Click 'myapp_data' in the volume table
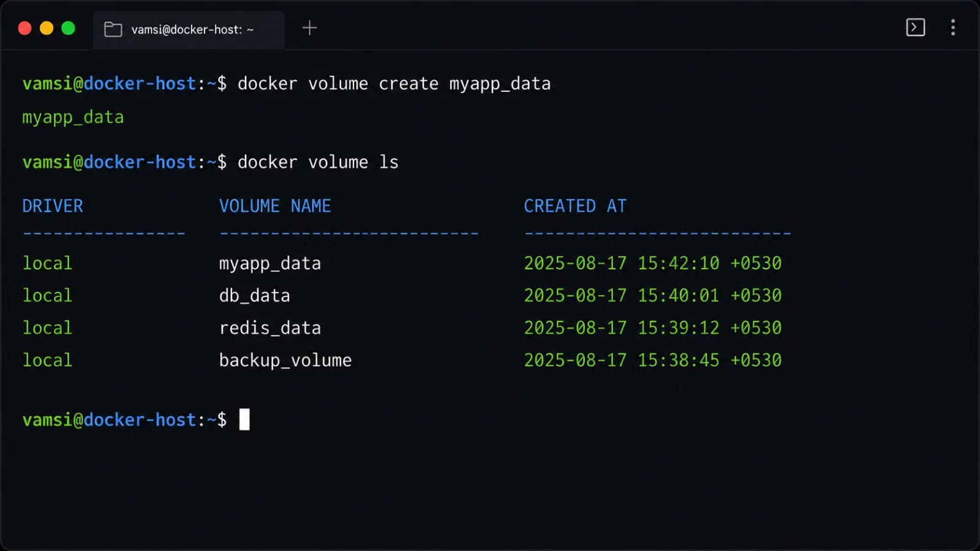The width and height of the screenshot is (980, 551). [x=270, y=263]
